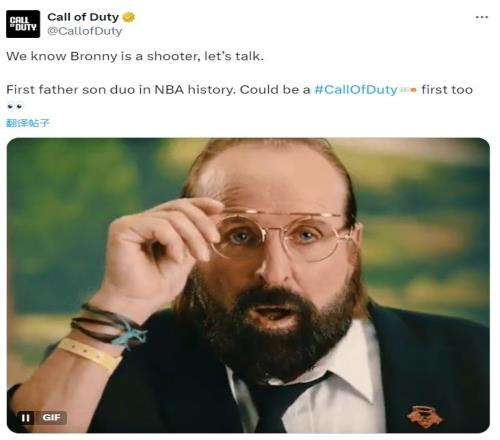The image size is (500, 440).
Task: Click the man's round glasses in GIF
Action: click(283, 235)
